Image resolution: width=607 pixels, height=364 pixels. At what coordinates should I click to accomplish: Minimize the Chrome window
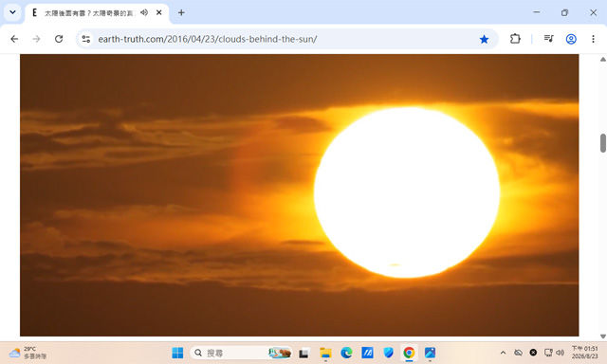(536, 12)
